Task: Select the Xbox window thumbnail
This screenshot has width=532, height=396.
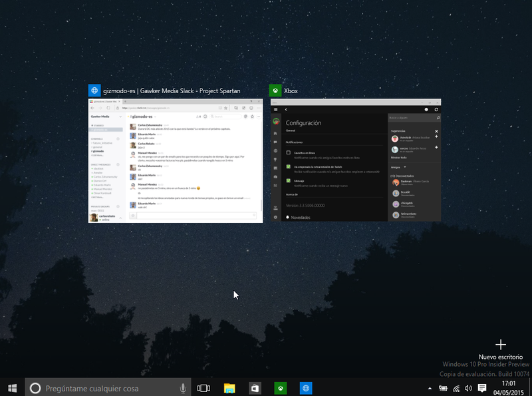Action: (x=356, y=160)
